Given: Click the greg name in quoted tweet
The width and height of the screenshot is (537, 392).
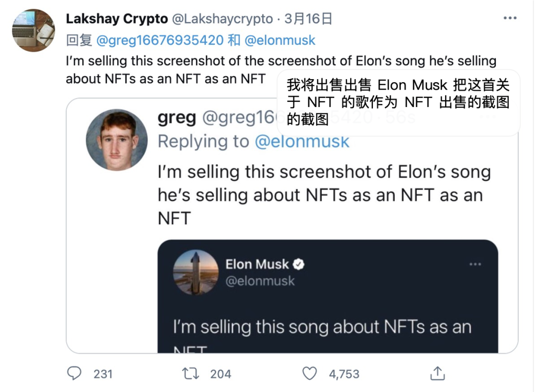Looking at the screenshot, I should click(177, 118).
